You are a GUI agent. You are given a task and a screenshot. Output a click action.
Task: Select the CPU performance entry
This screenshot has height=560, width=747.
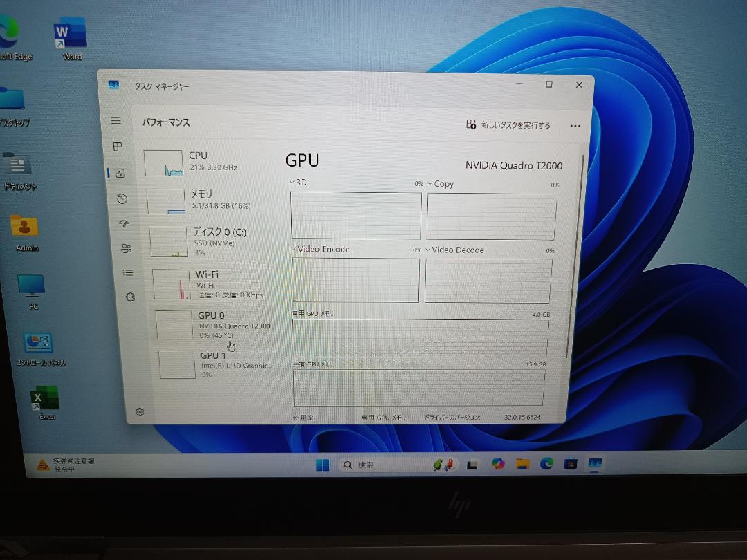coord(207,162)
